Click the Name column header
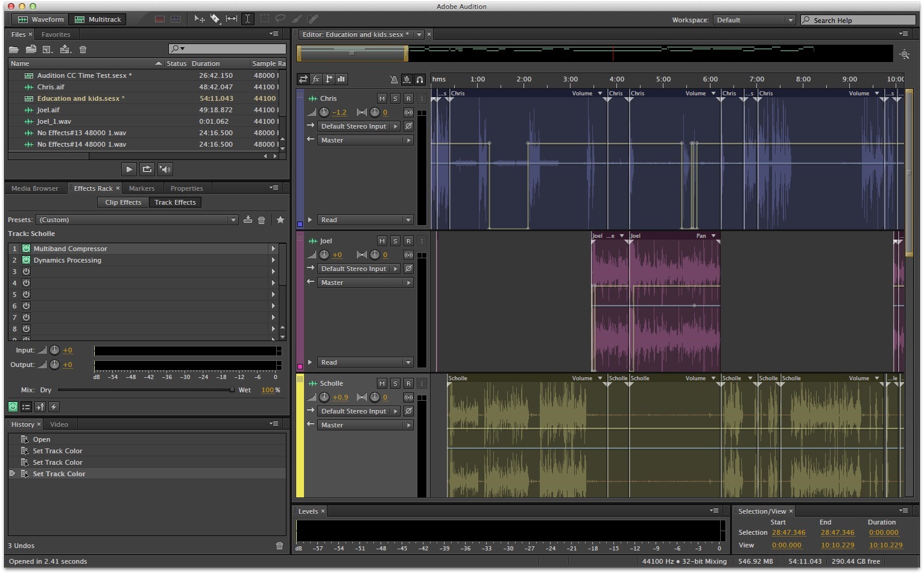The width and height of the screenshot is (924, 574). [x=86, y=63]
